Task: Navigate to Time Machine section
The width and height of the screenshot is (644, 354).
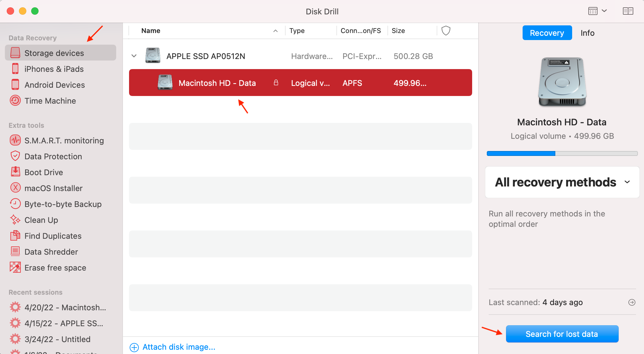Action: click(x=50, y=100)
